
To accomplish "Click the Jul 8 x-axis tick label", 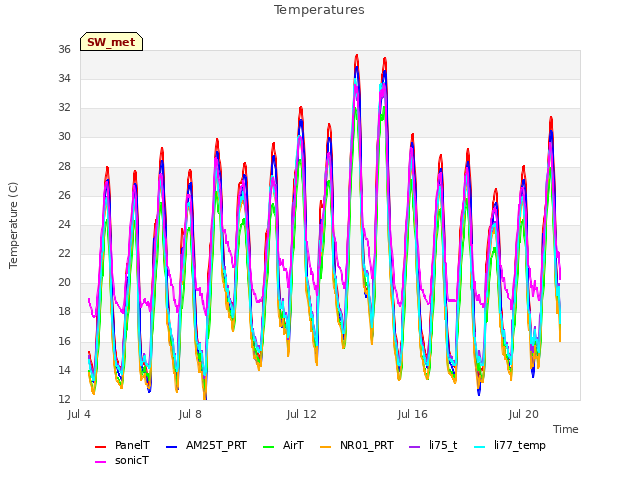I will 190,414.
